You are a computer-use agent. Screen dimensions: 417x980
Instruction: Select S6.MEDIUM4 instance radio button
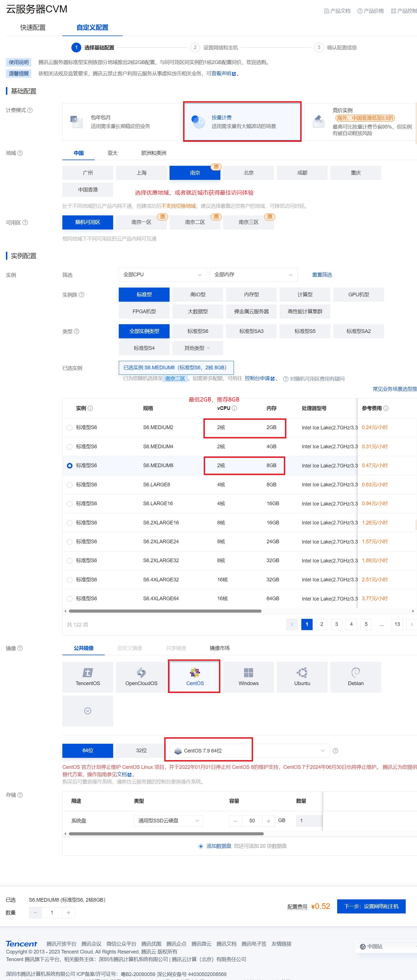click(x=70, y=447)
